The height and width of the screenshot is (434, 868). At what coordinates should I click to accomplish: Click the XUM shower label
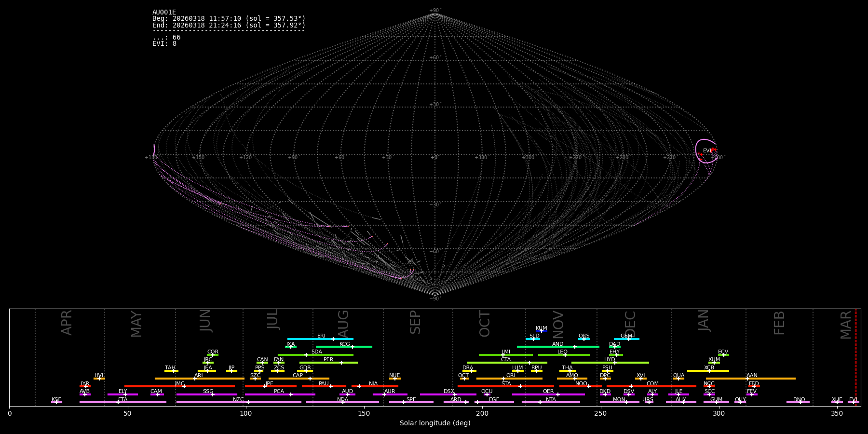(x=714, y=360)
